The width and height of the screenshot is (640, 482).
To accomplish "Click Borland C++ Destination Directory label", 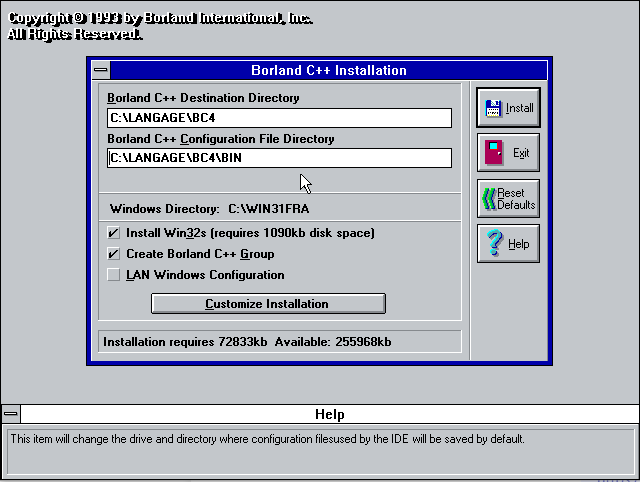I will tap(203, 98).
